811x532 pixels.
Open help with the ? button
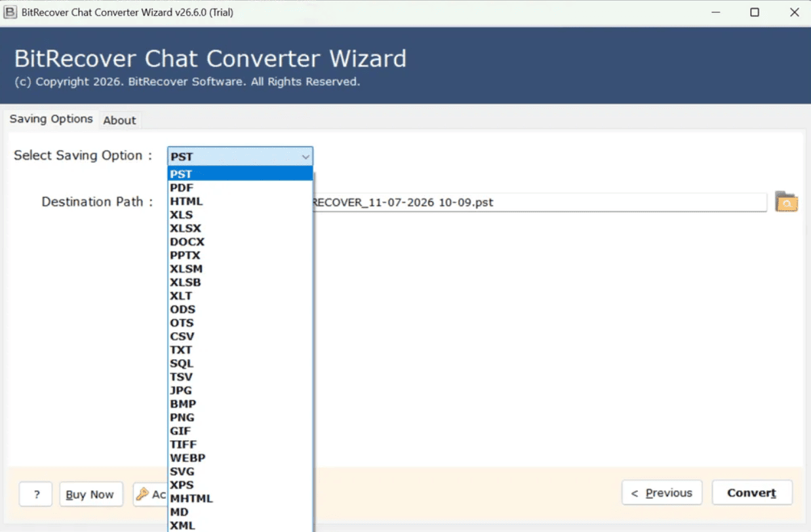pos(35,494)
